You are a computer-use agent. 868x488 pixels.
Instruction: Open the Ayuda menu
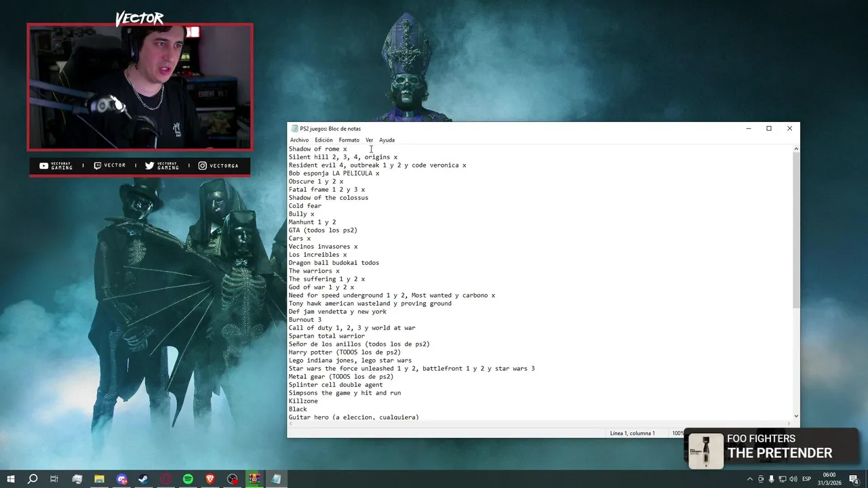[x=387, y=140]
